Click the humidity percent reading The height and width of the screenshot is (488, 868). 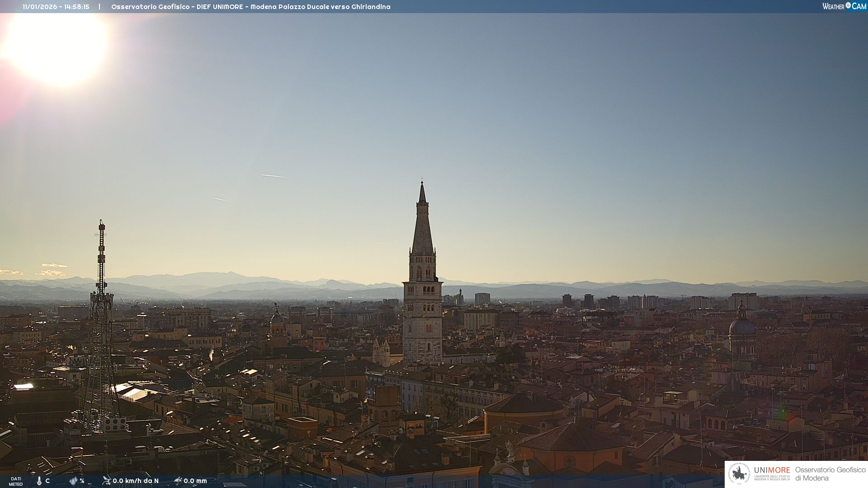[x=82, y=481]
